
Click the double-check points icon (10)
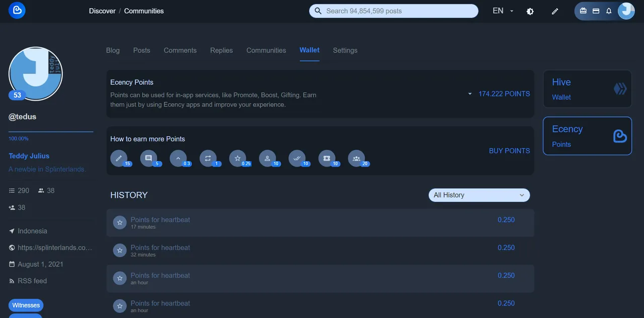click(x=297, y=158)
